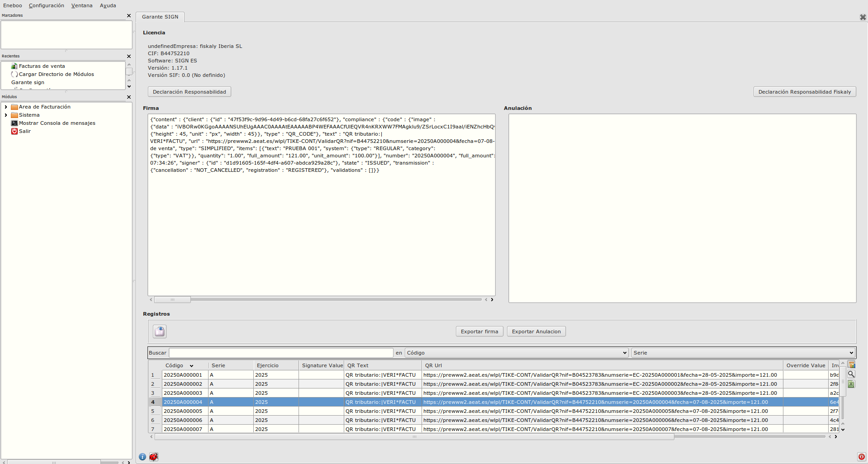This screenshot has height=464, width=868.
Task: Click the Excel export icon
Action: tap(851, 384)
